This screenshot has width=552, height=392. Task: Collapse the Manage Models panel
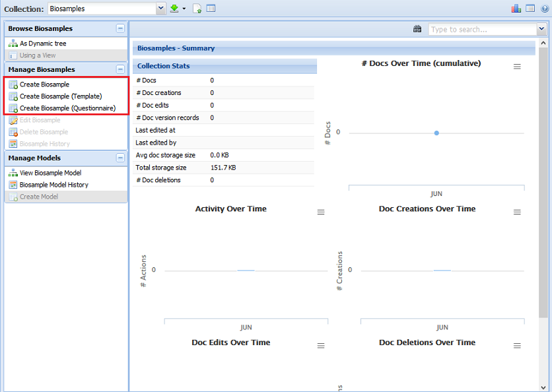[120, 158]
